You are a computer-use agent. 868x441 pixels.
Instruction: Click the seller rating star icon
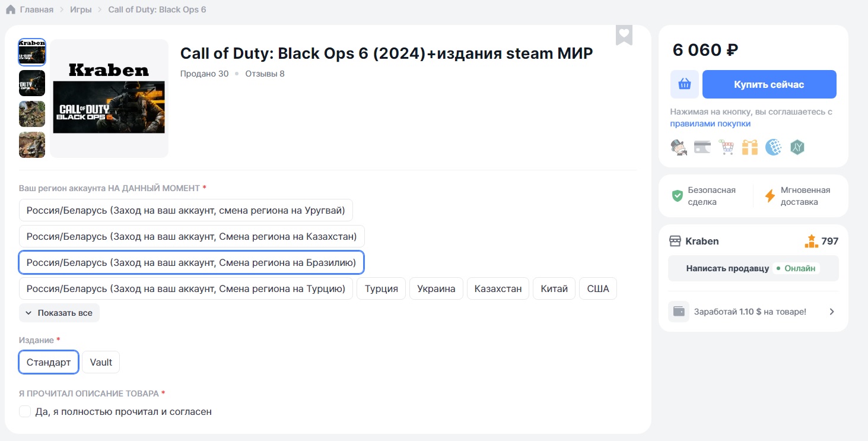point(811,240)
